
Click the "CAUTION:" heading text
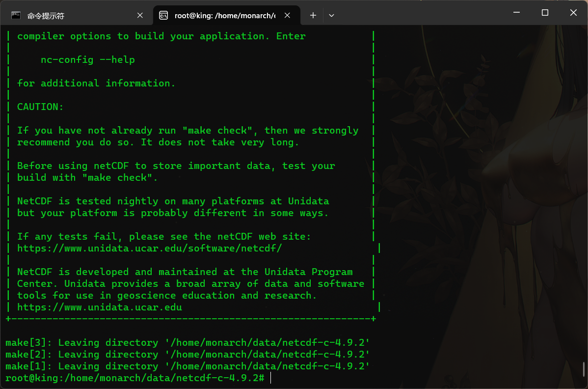[x=40, y=107]
